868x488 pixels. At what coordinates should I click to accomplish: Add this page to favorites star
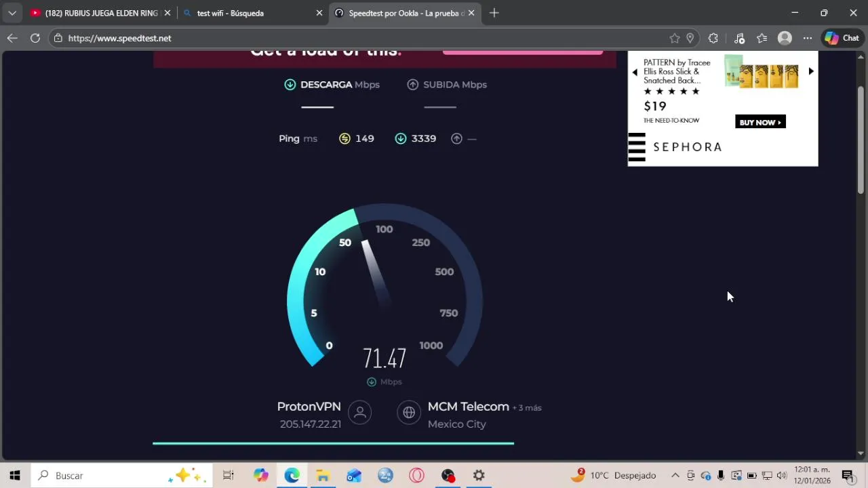tap(674, 38)
